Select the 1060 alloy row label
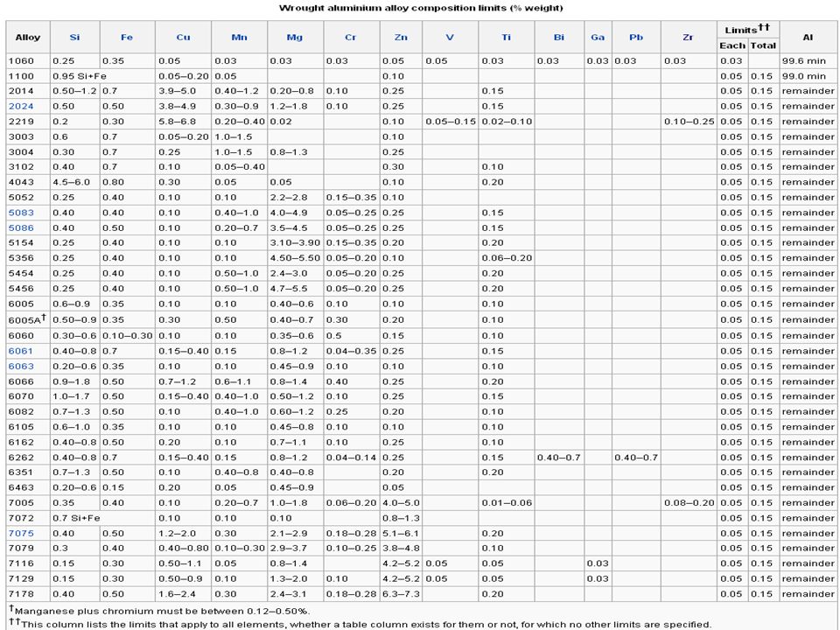840x630 pixels. 21,61
